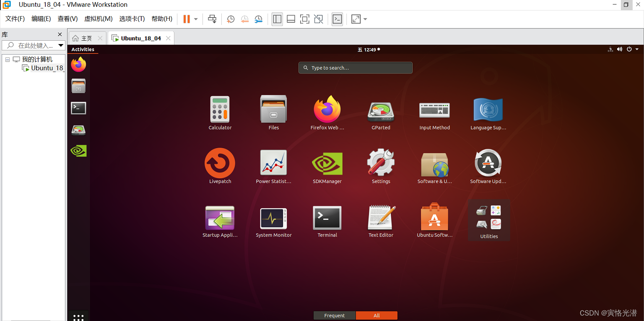The image size is (644, 321).
Task: Show Frequent applications
Action: click(335, 316)
